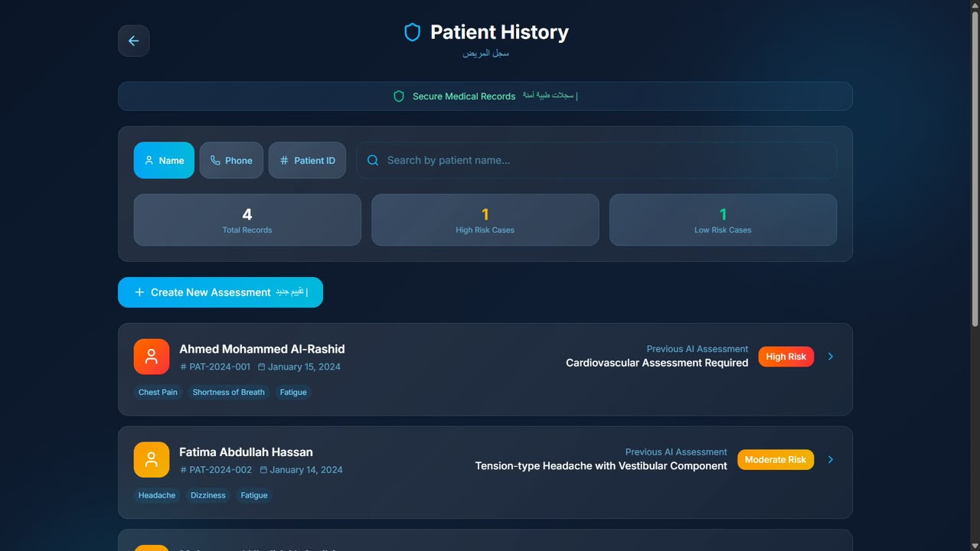Click Tension-type Headache with Vestibular Component
Screen dimensions: 980x551
[x=601, y=466]
